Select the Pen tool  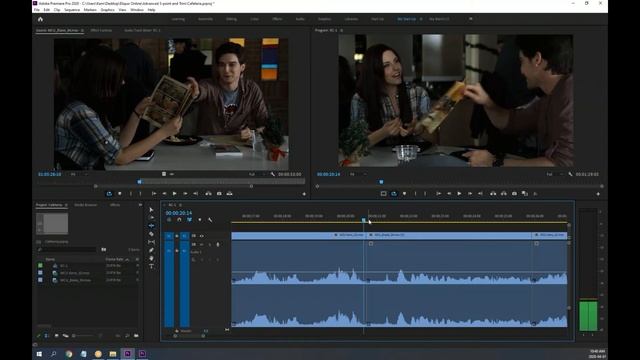click(x=151, y=250)
